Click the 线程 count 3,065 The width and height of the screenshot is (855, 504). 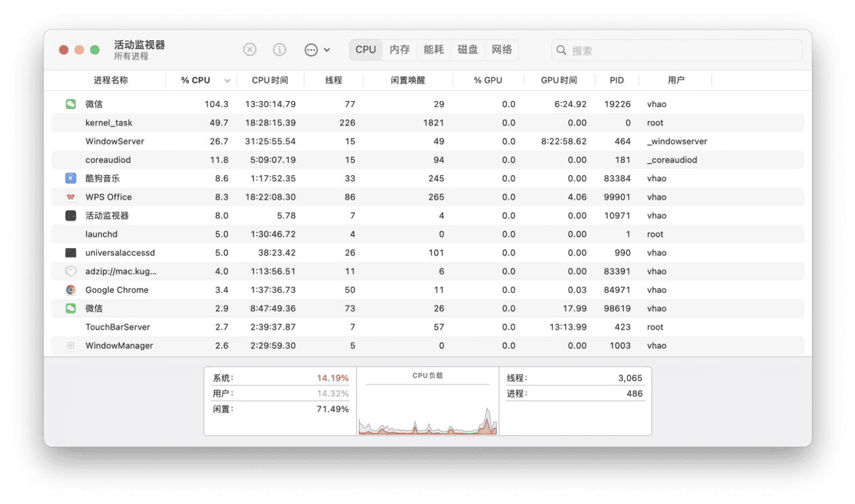point(630,378)
